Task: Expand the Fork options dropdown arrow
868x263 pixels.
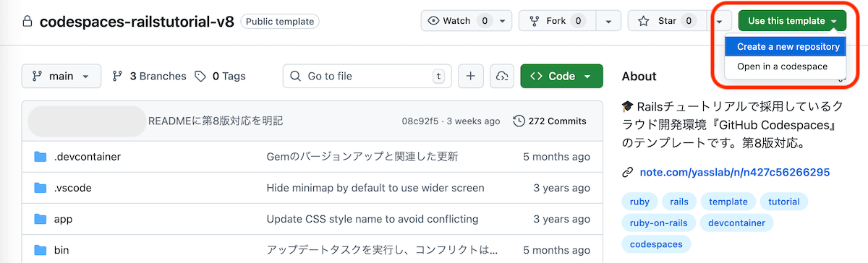Action: tap(608, 21)
